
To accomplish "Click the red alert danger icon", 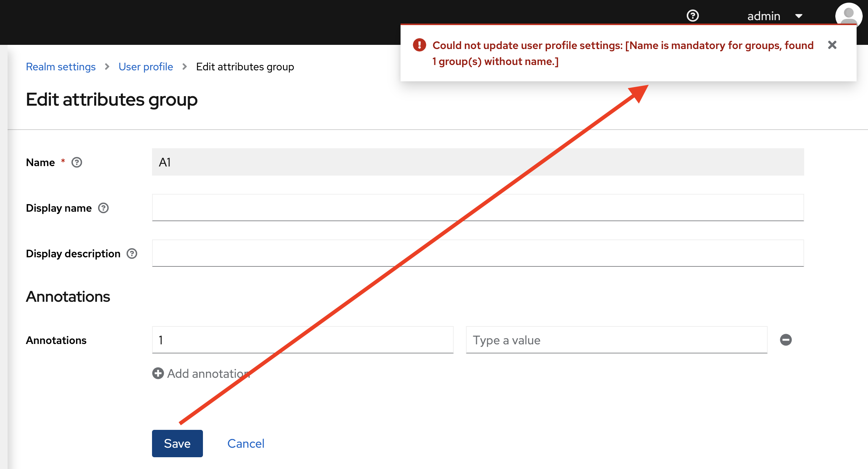I will [419, 44].
